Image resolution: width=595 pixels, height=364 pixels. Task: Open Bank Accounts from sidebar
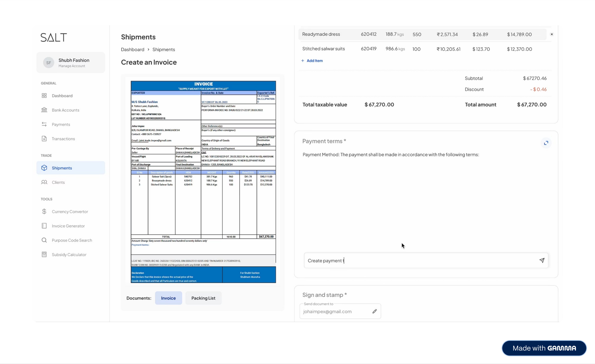coord(65,110)
